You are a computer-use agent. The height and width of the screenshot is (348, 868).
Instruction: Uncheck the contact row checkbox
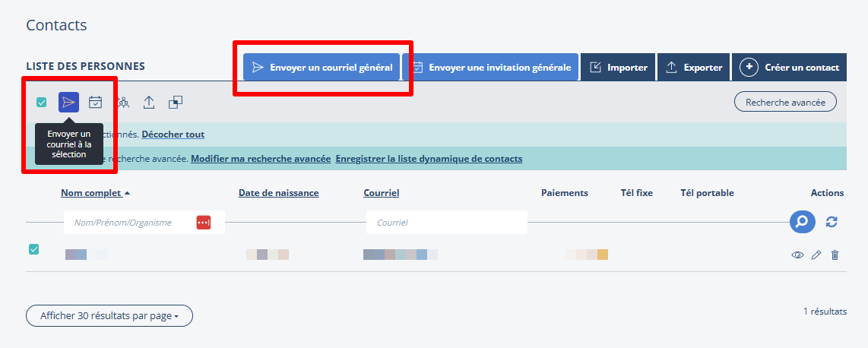(x=33, y=249)
